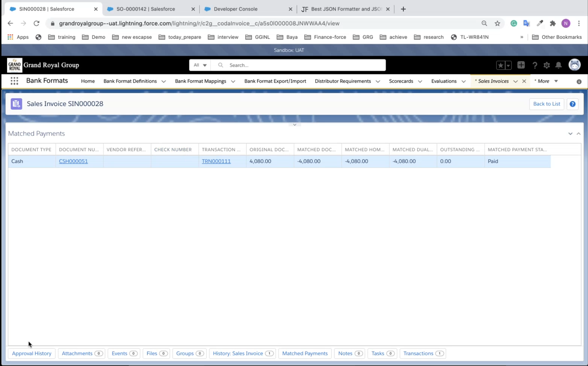The width and height of the screenshot is (588, 366).
Task: Open the notifications bell
Action: click(558, 65)
